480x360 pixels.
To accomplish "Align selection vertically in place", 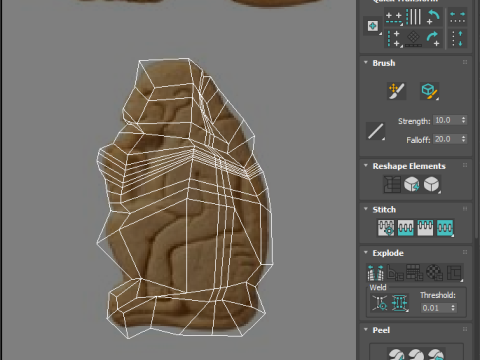I will point(394,38).
